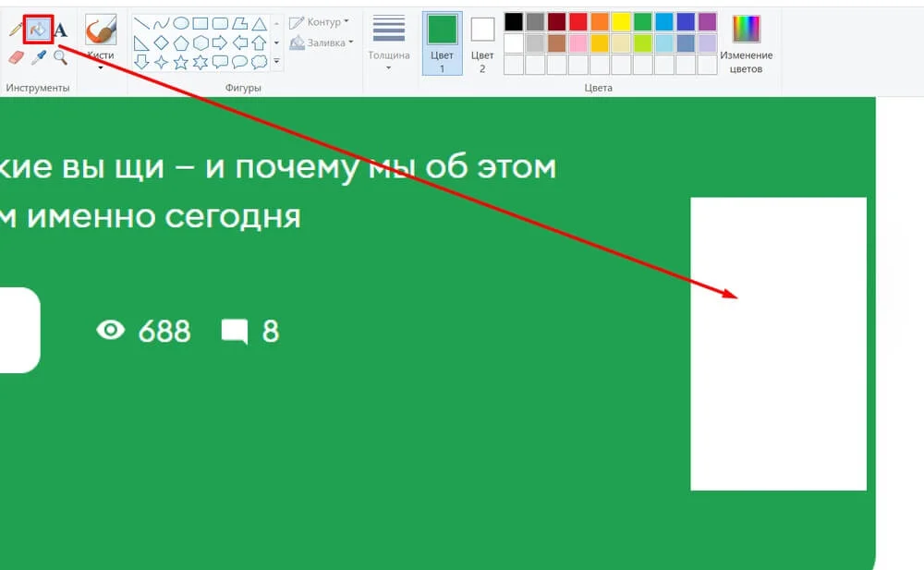The height and width of the screenshot is (570, 924).
Task: Pick the light turquoise palette color
Action: 664,43
